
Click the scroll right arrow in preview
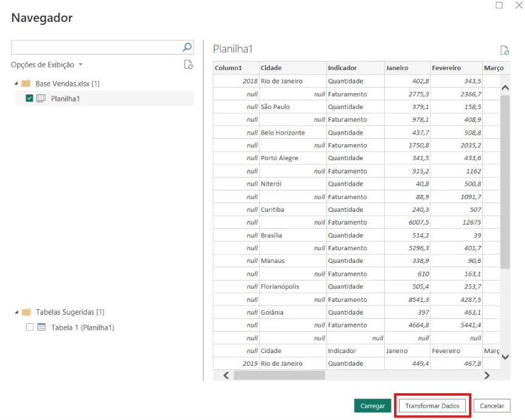pos(487,376)
